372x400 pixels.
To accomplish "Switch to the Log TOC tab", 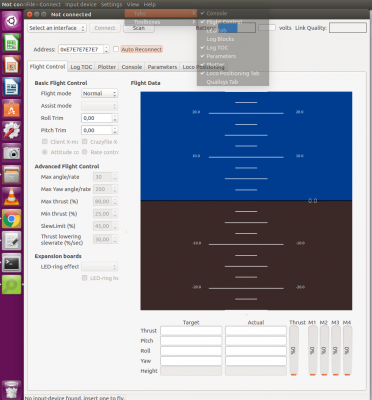I will point(81,67).
